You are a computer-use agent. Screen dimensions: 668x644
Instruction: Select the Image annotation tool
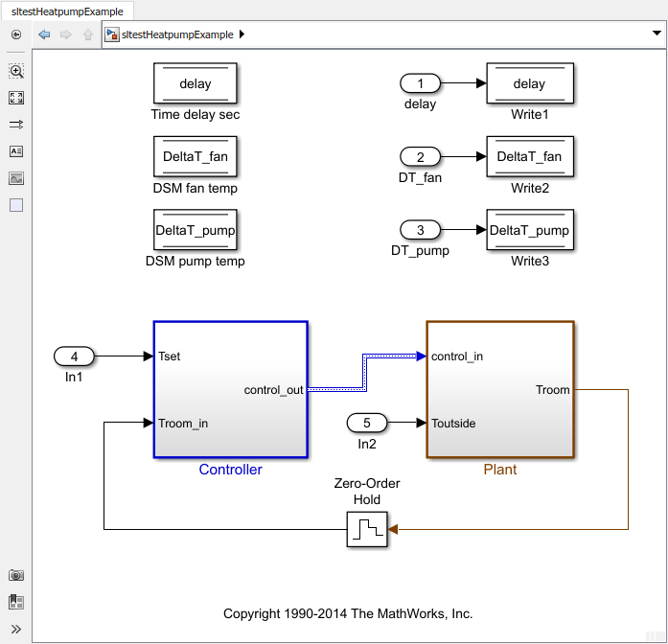pos(16,178)
